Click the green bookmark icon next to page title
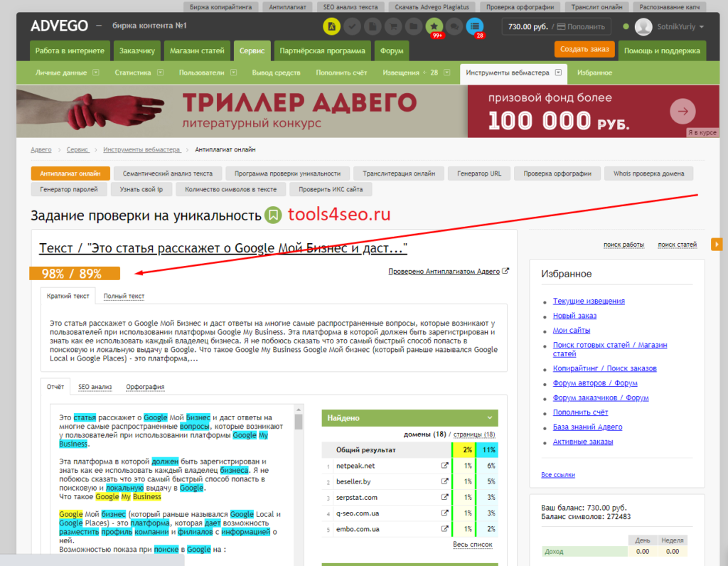 click(273, 215)
